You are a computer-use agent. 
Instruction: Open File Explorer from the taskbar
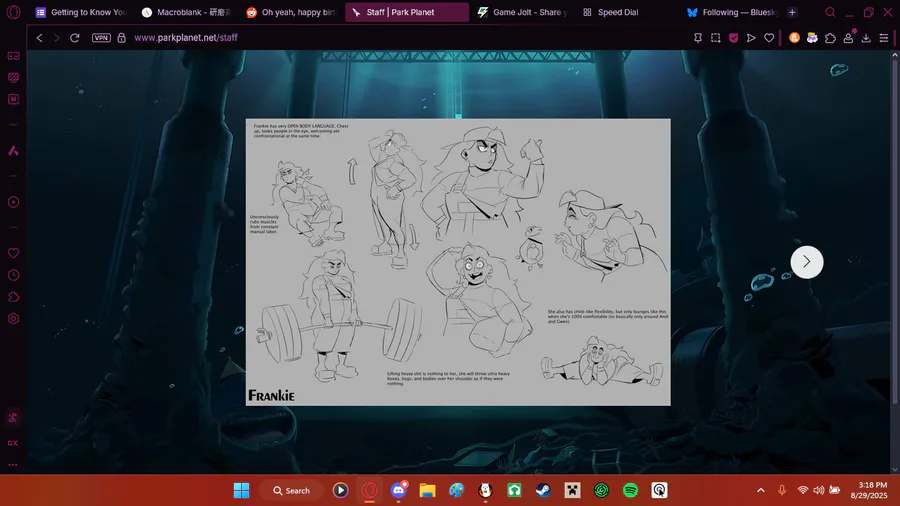pyautogui.click(x=428, y=491)
